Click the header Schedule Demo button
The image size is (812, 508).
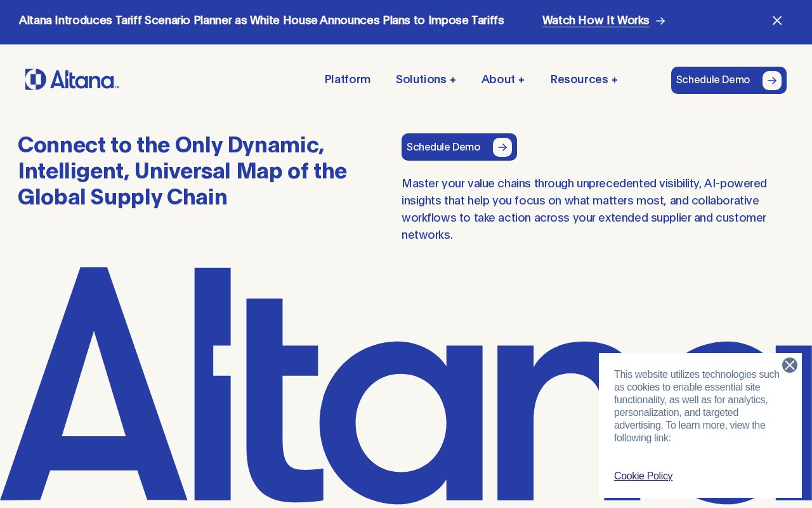(x=729, y=80)
